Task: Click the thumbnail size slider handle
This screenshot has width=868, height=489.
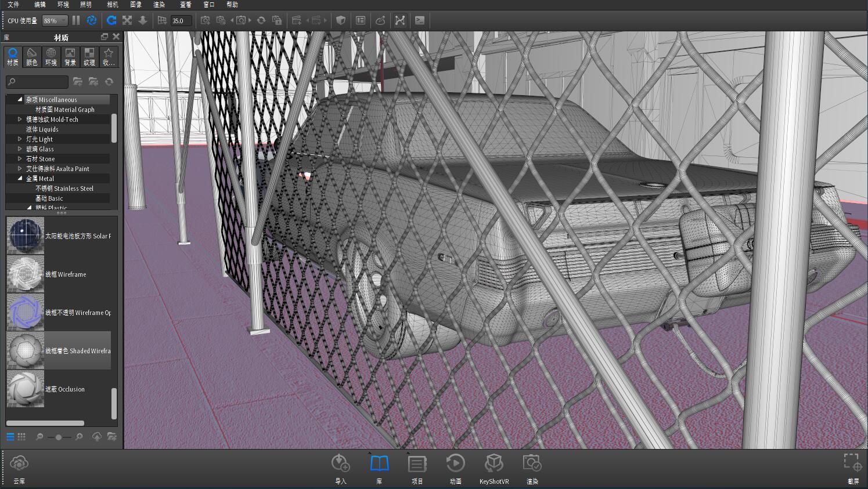Action: [x=59, y=437]
